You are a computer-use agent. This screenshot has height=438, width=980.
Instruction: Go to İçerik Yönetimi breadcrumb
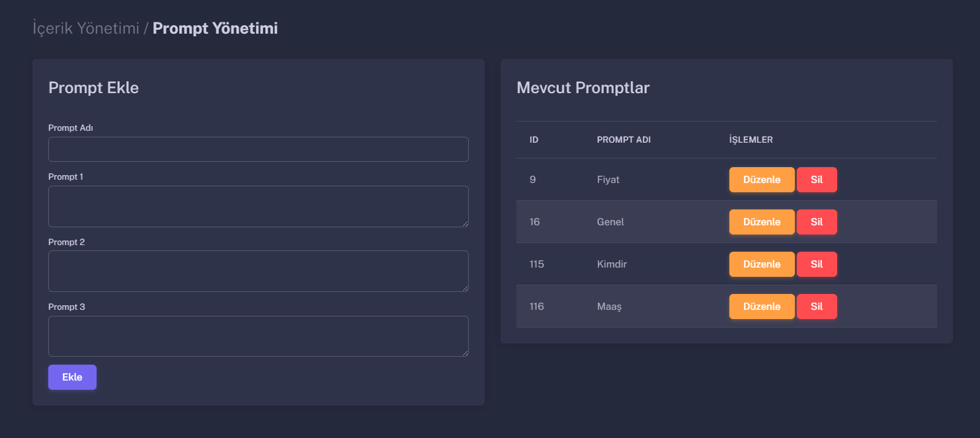[86, 28]
